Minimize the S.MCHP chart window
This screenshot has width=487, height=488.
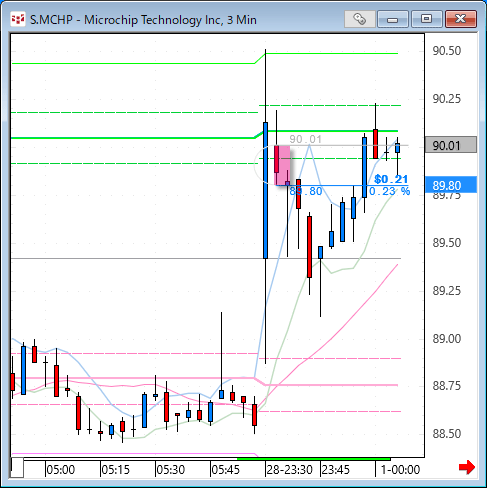(393, 19)
